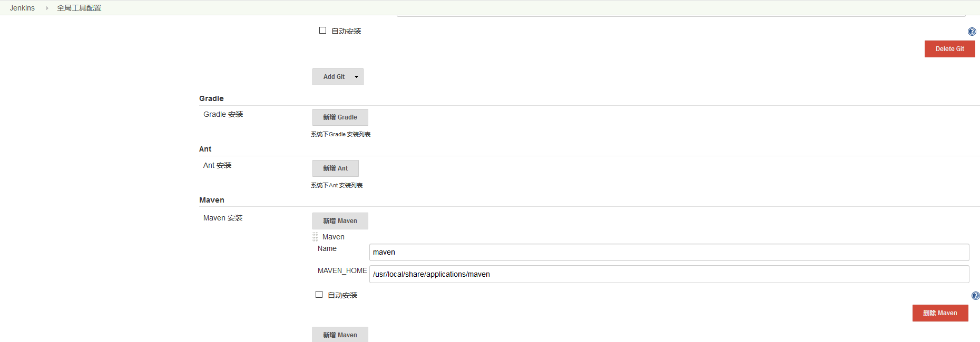The width and height of the screenshot is (980, 342).
Task: Click the Ant 安装 label
Action: [x=218, y=165]
